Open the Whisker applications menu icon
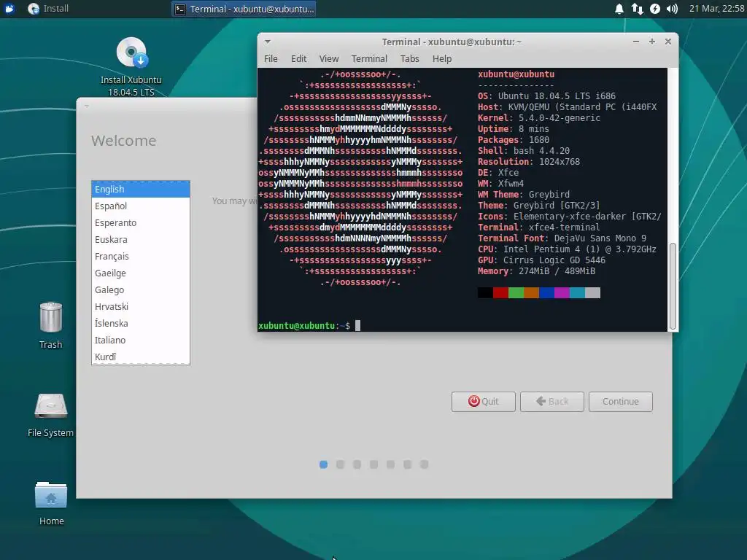The image size is (747, 560). tap(9, 9)
